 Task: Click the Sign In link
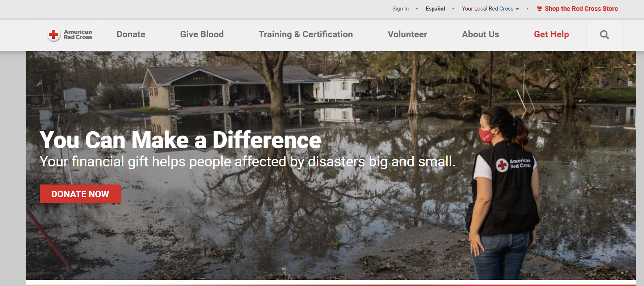click(400, 9)
